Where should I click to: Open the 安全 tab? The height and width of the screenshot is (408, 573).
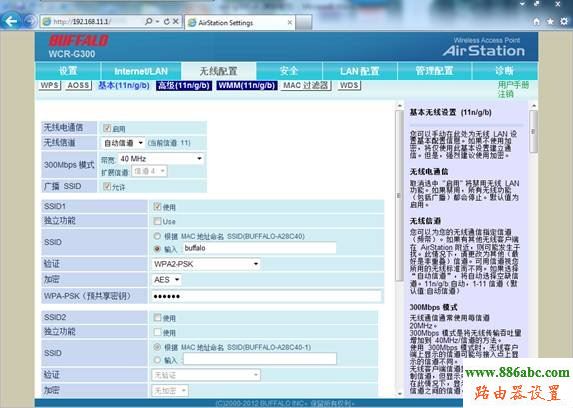point(289,71)
